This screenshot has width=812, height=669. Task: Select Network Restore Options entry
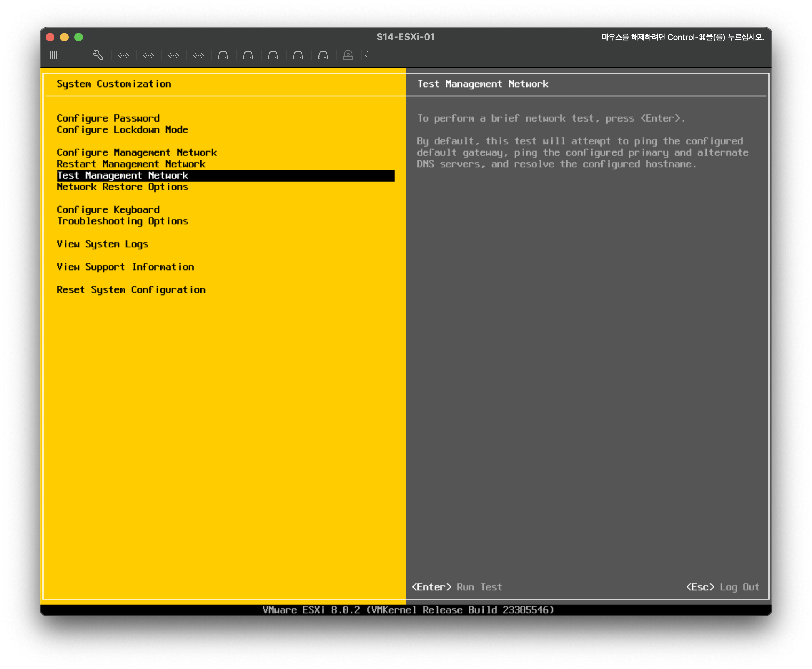(122, 187)
